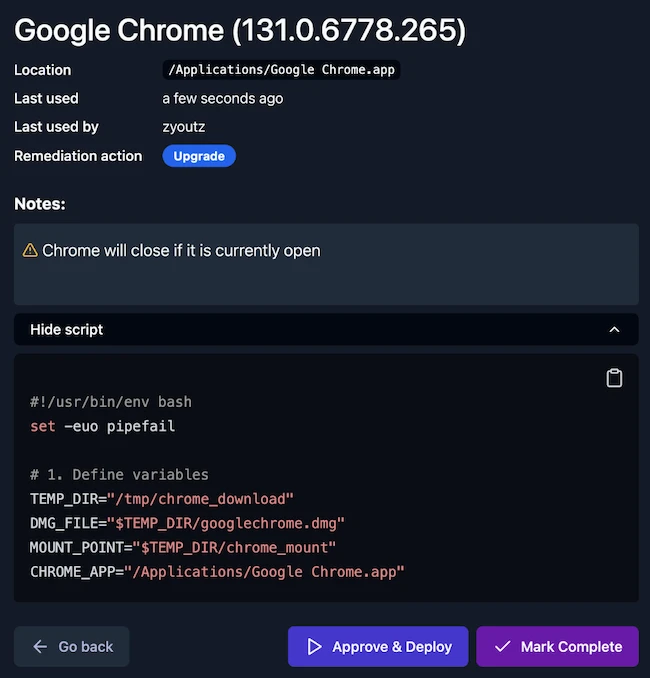The height and width of the screenshot is (678, 650).
Task: Click the username zyoutz
Action: (186, 127)
